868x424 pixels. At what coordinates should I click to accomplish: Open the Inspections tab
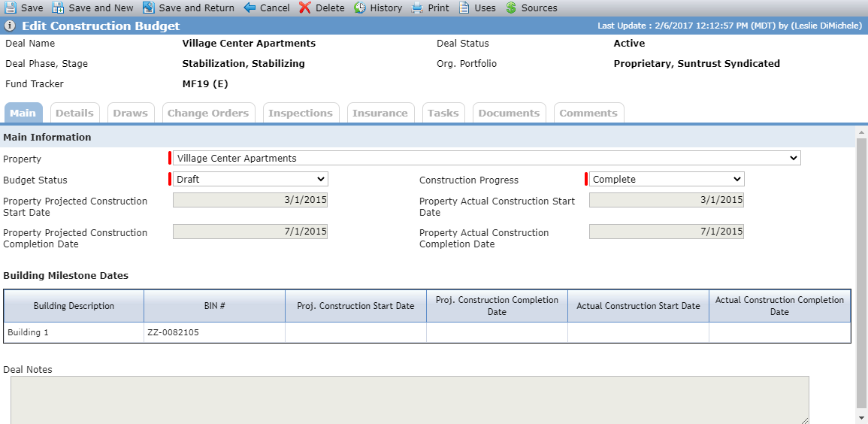(x=301, y=113)
